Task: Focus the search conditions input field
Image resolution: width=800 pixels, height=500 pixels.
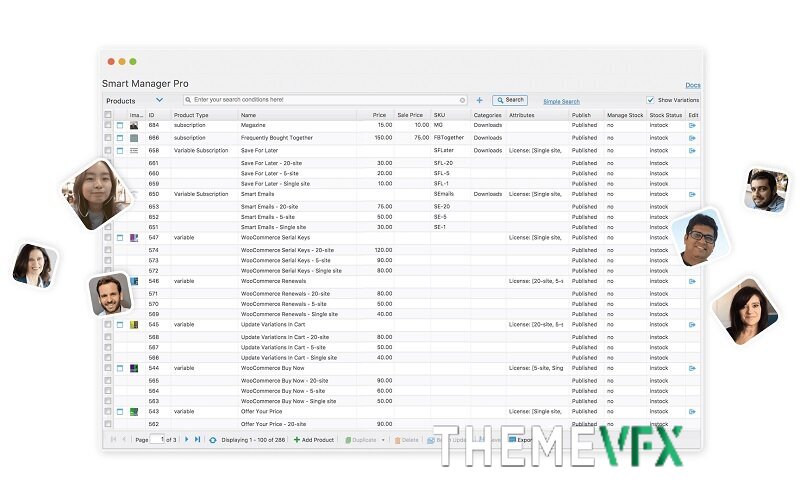Action: tap(324, 100)
